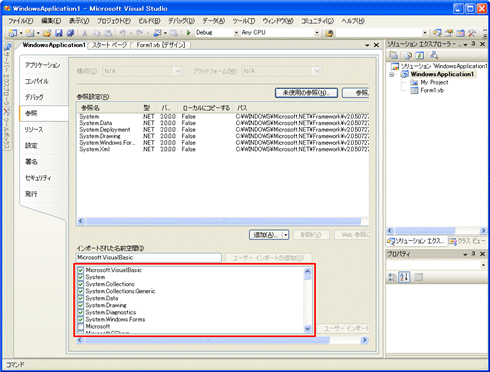Click the Cut scissors icon
Viewport: 490px width, 372px height.
[x=85, y=33]
